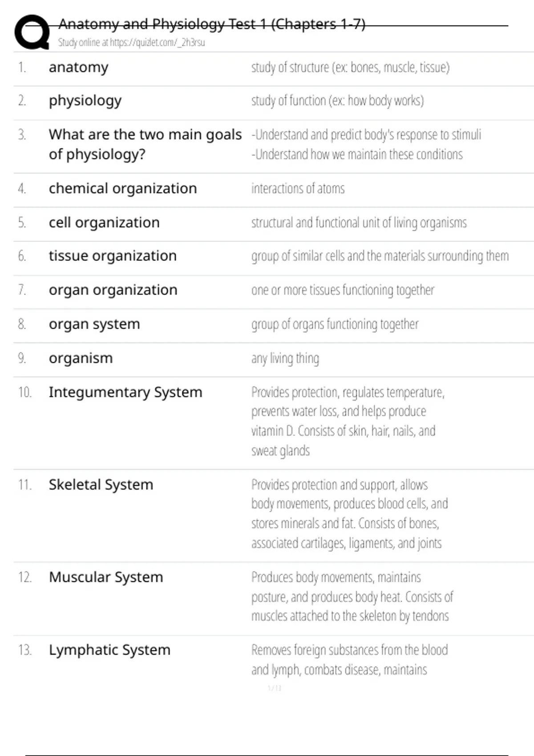Click the definition "any living thing"
Image resolution: width=534 pixels, height=756 pixels.
(285, 358)
